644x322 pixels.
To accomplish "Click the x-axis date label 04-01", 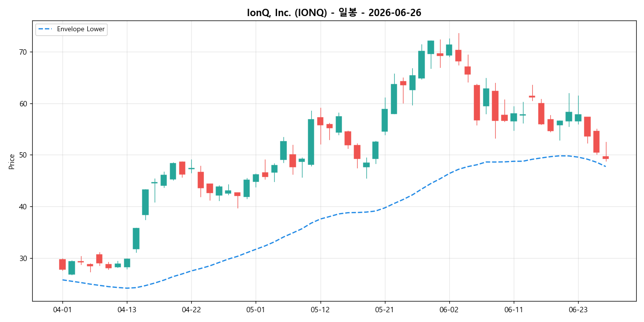I will pyautogui.click(x=62, y=310).
